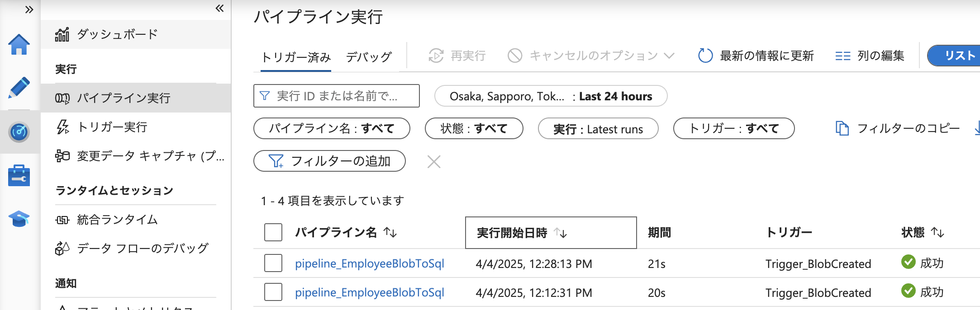The image size is (980, 310).
Task: Open the first pipeline_EmployeeBlobToSql run link
Action: 370,263
